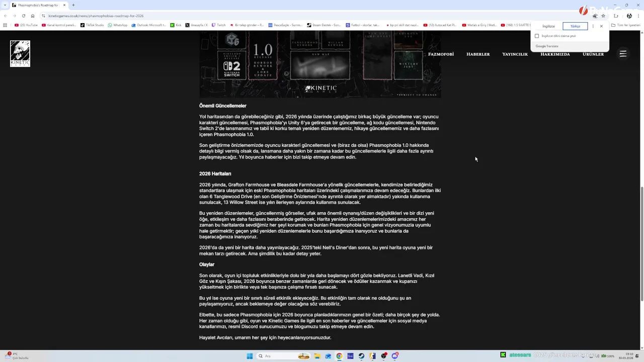This screenshot has height=362, width=644.
Task: Click the Windows Start button
Action: tap(250, 356)
